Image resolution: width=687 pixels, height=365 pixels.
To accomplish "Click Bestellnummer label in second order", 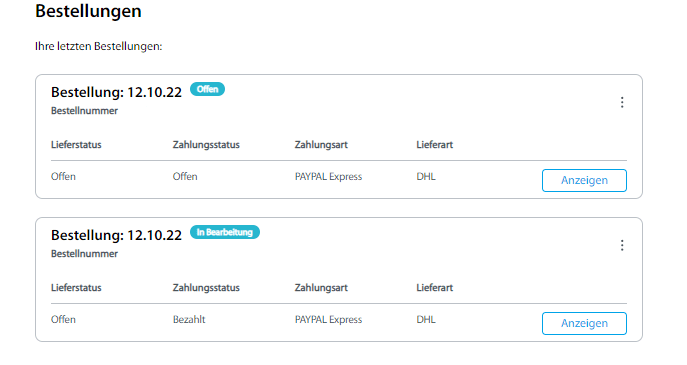I will click(84, 253).
